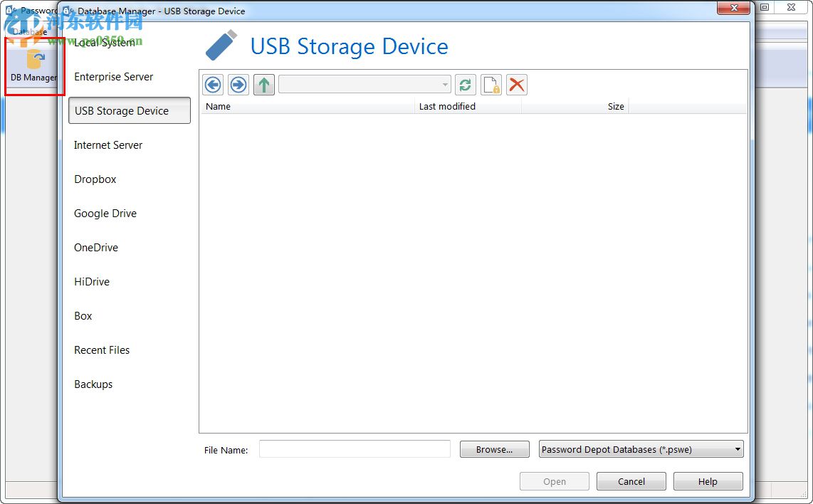Viewport: 813px width, 504px height.
Task: Go to the Backups section
Action: (x=93, y=384)
